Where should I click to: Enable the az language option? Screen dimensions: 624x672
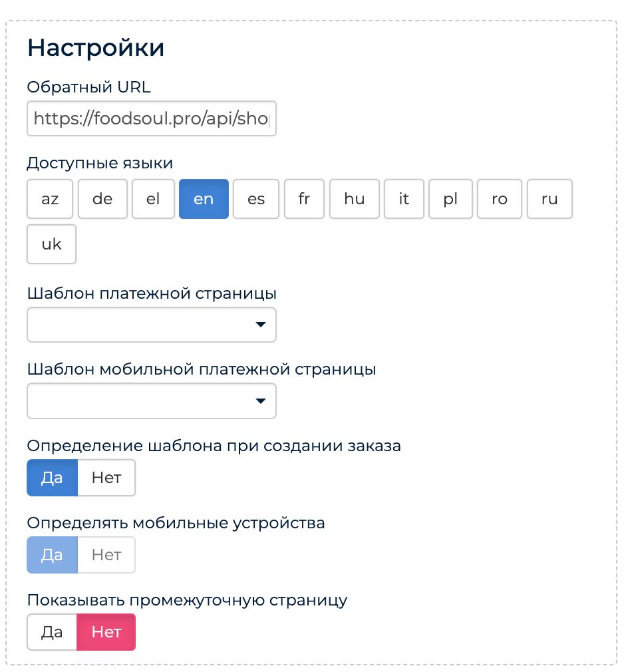[x=50, y=199]
